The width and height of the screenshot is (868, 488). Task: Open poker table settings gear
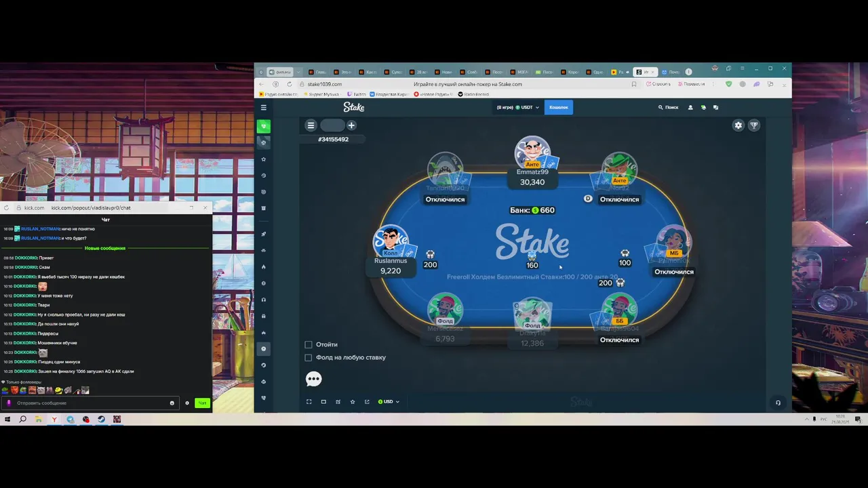click(738, 125)
